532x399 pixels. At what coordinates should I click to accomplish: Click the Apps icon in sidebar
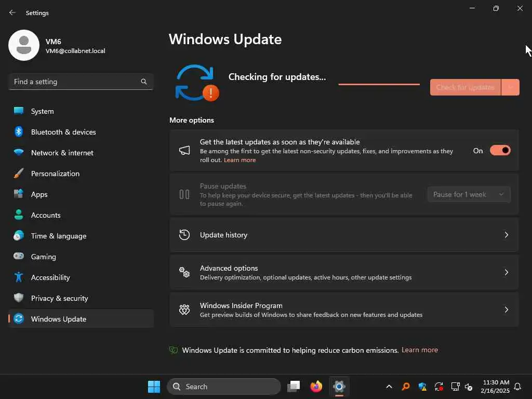click(19, 194)
